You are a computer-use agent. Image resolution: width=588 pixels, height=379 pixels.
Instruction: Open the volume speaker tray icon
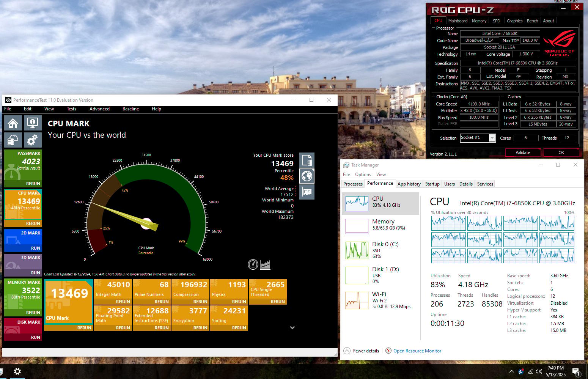click(x=539, y=371)
